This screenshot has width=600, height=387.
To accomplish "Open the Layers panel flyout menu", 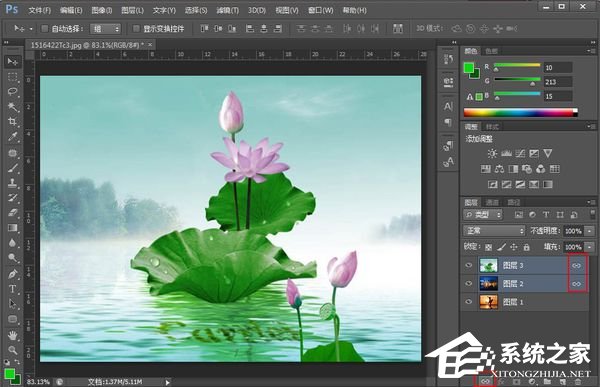I will click(591, 202).
